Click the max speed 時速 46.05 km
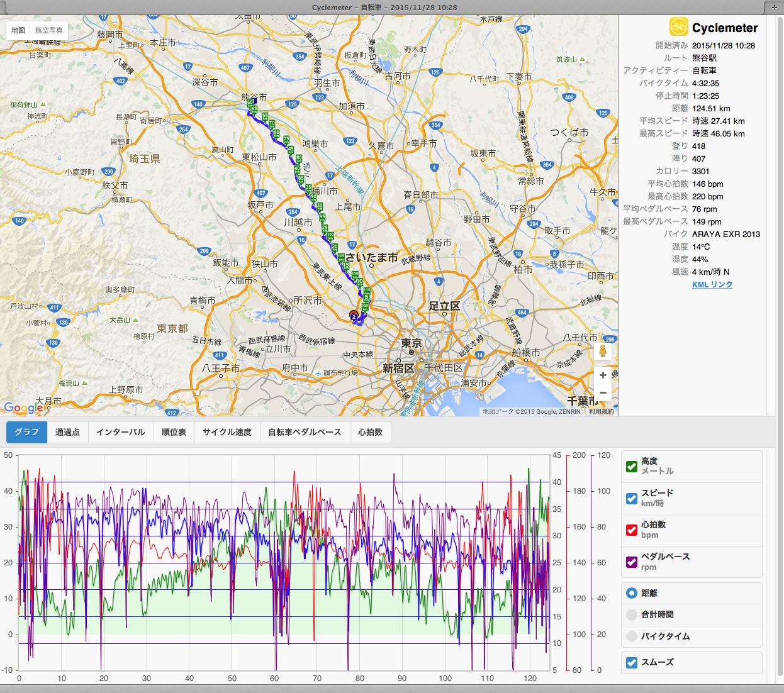 coord(719,133)
